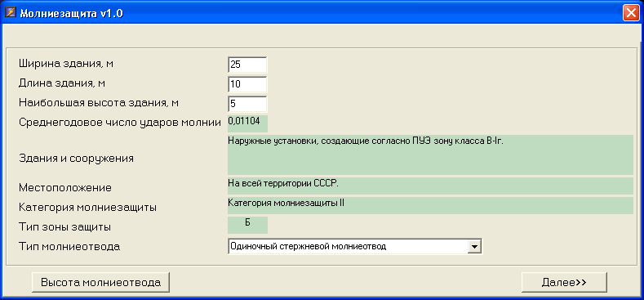Click the Местоположение label

65,188
